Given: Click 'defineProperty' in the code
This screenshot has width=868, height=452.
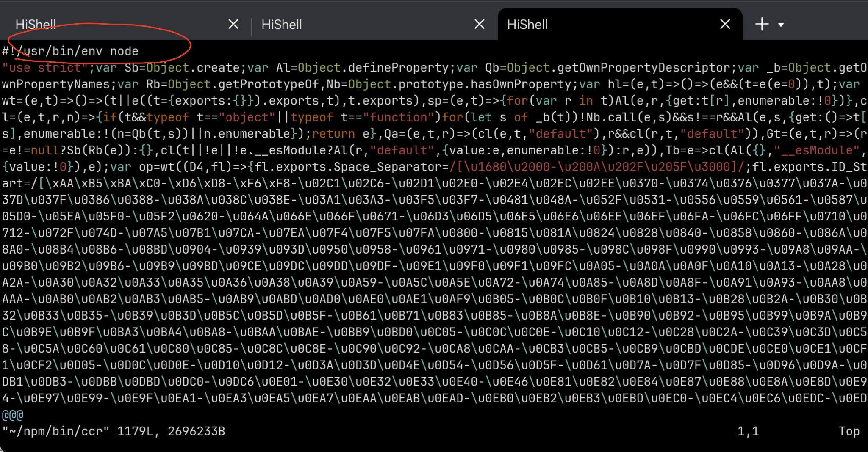Looking at the screenshot, I should pos(398,68).
